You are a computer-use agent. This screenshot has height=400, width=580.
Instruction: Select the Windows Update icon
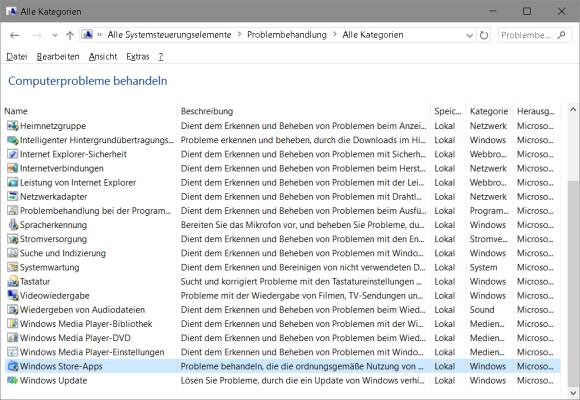(13, 380)
